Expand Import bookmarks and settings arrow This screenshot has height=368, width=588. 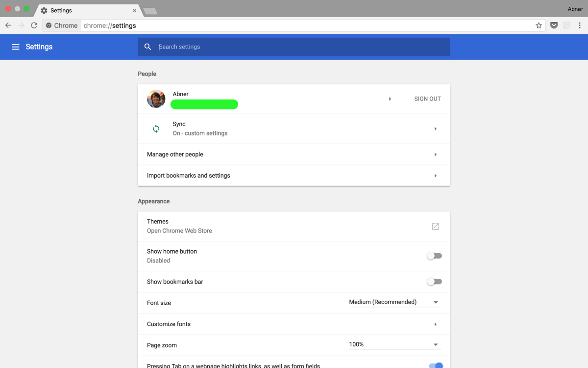[435, 176]
